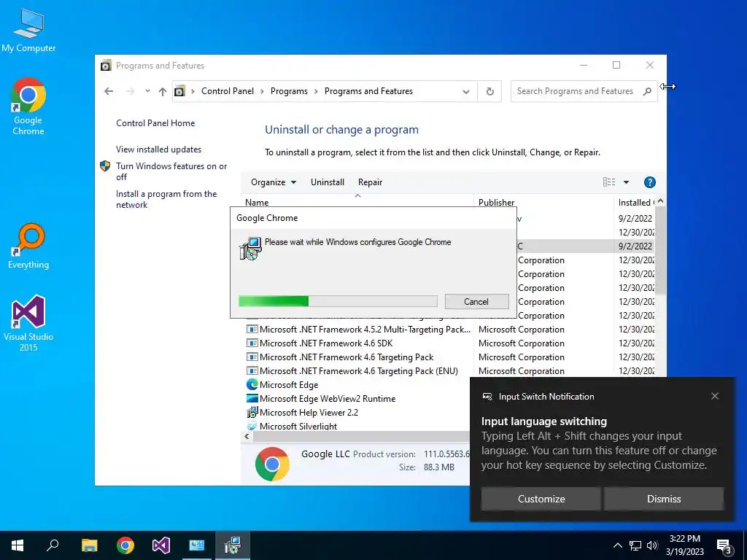Open the Everything search desktop shortcut
The height and width of the screenshot is (560, 747).
point(28,246)
